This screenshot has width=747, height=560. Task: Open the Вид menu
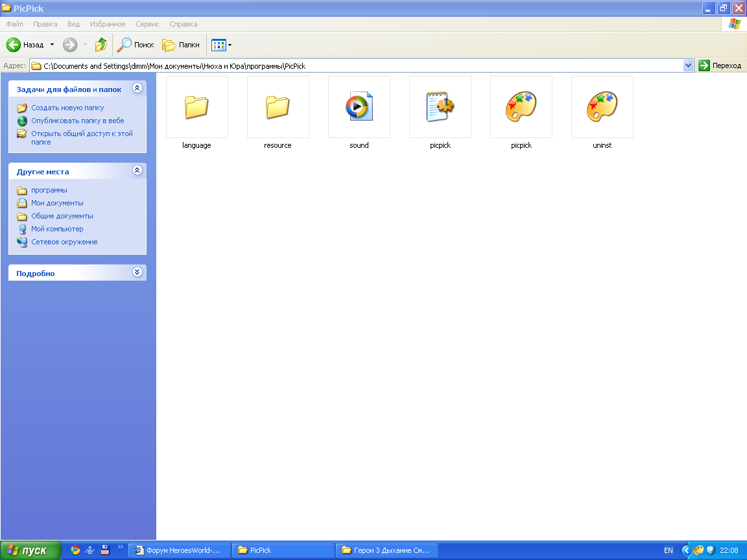click(x=73, y=24)
